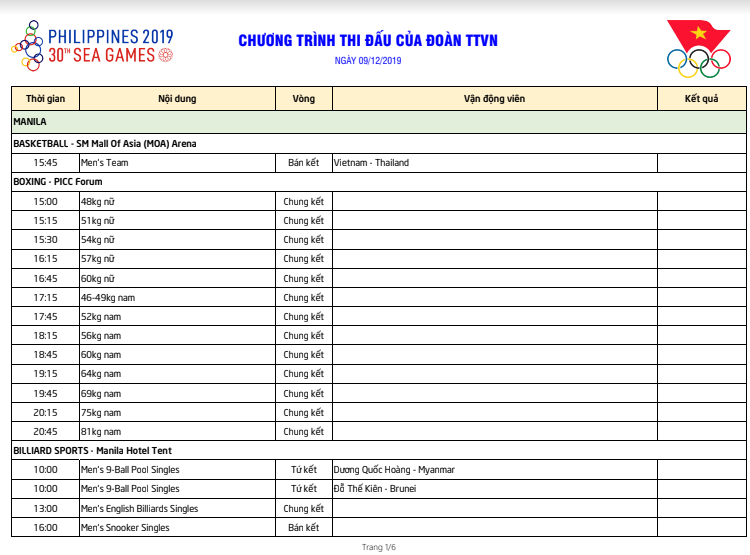Click the 15:00 time cell
Image resolution: width=750 pixels, height=555 pixels.
[x=45, y=201]
